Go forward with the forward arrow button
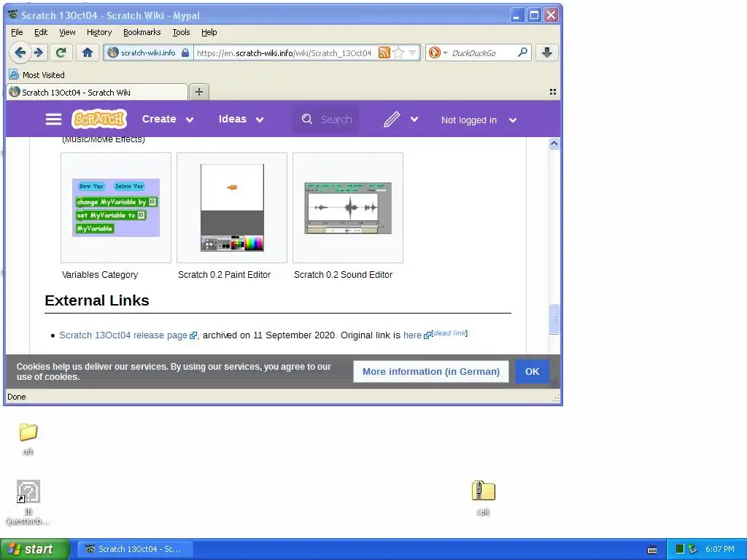The height and width of the screenshot is (560, 747). [39, 52]
